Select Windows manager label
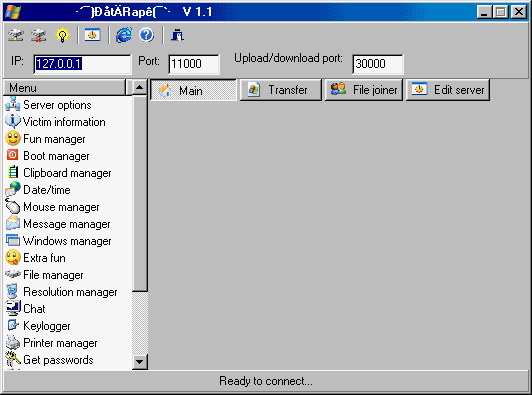Image resolution: width=532 pixels, height=395 pixels. click(67, 241)
